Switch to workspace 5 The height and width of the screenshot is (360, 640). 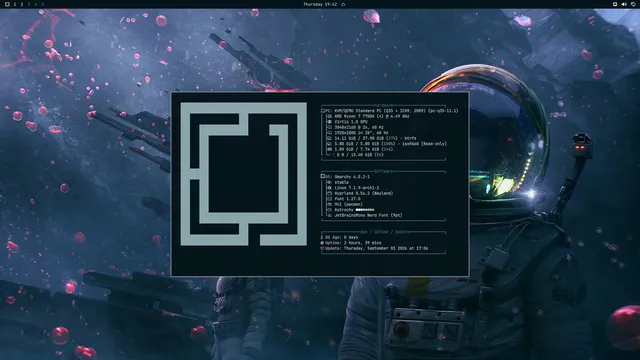click(42, 4)
